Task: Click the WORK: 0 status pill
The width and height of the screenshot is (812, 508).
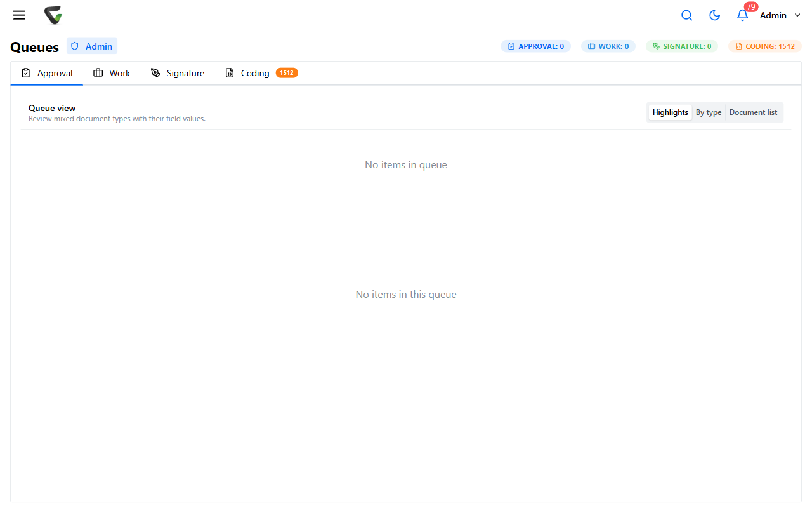Action: (608, 46)
